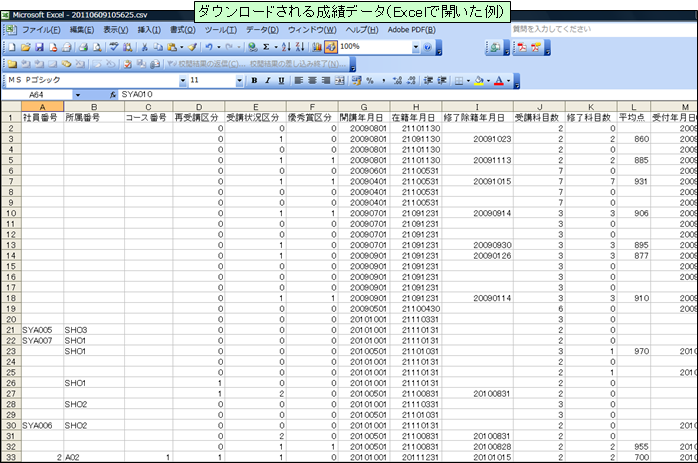This screenshot has height=463, width=698.
Task: Sort descending Z to A
Action: tap(300, 47)
